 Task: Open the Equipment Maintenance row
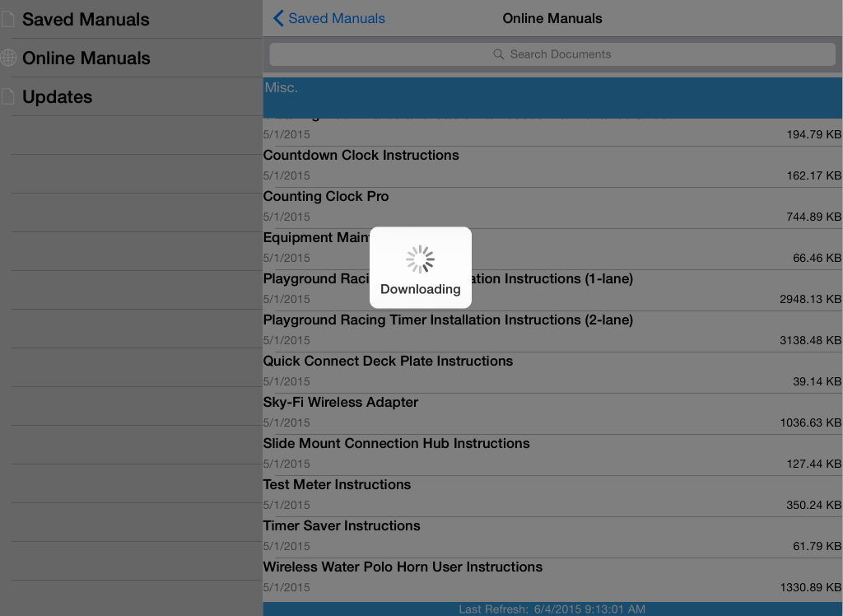tap(552, 249)
